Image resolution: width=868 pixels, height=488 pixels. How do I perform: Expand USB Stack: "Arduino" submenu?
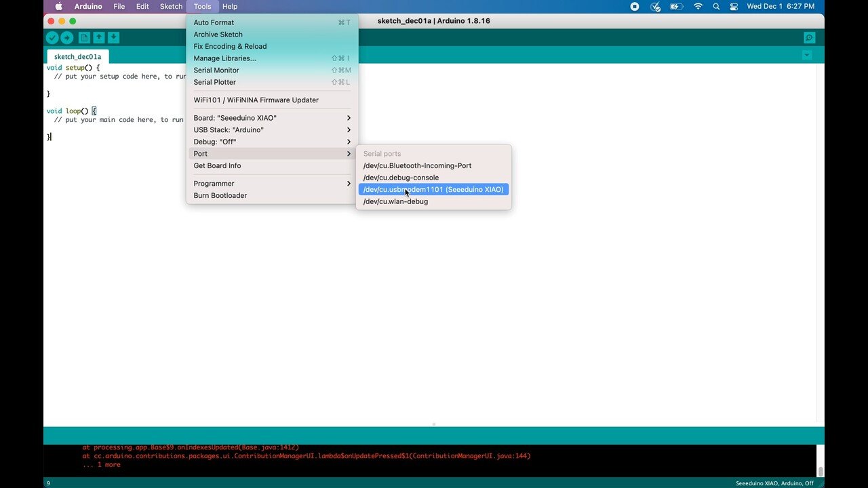coord(272,130)
